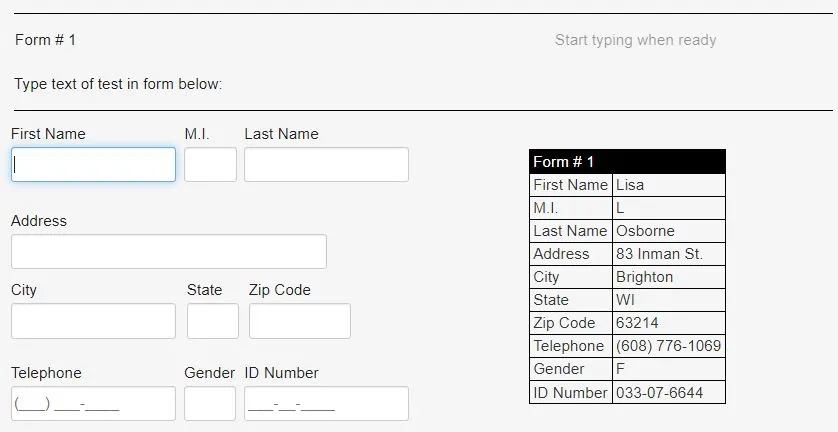Click the 'Zip Code' label above the input

pos(280,290)
